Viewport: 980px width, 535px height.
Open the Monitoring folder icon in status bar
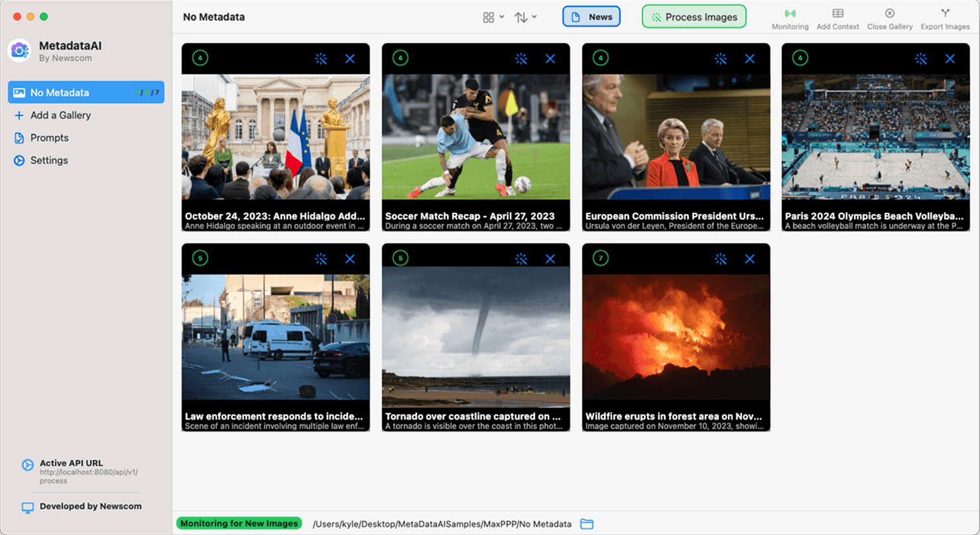586,523
